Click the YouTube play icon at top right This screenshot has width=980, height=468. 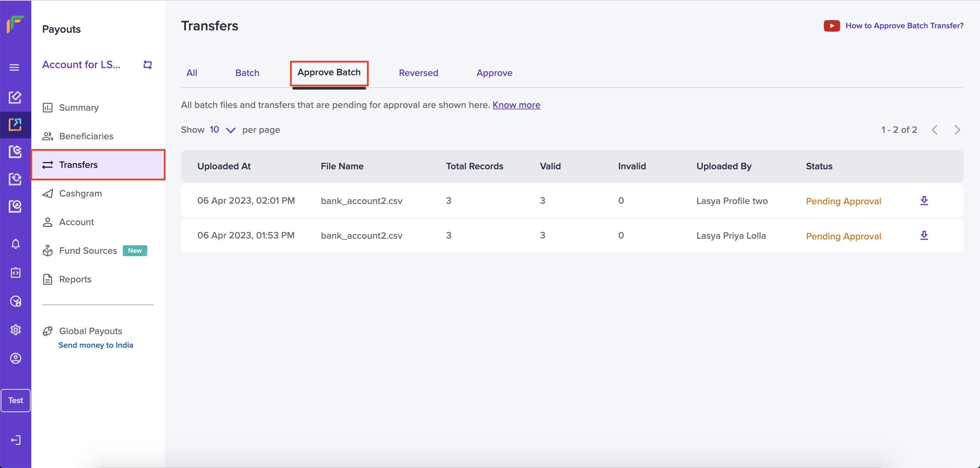click(x=831, y=26)
